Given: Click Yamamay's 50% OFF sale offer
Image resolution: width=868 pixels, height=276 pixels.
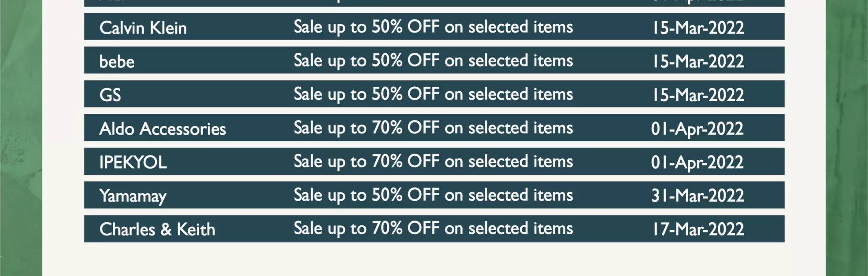Looking at the screenshot, I should click(x=433, y=195).
